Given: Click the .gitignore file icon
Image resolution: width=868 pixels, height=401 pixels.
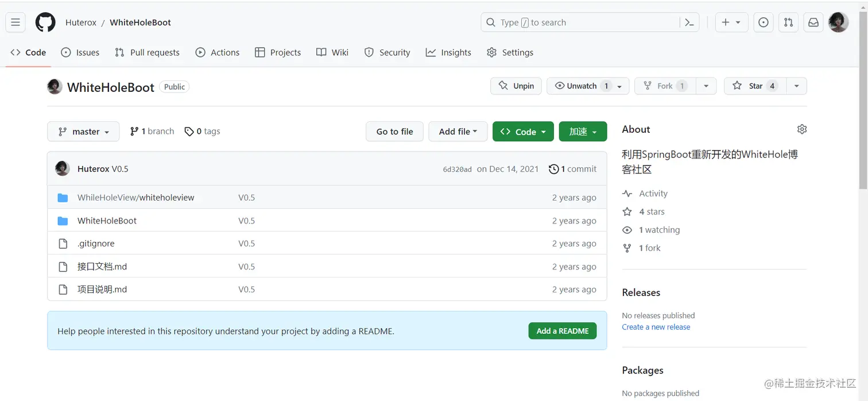Looking at the screenshot, I should 63,244.
